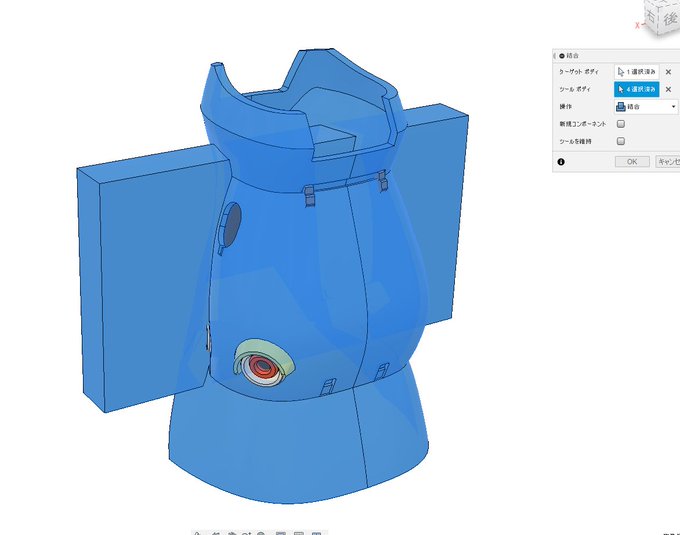Enable the ツールを維持 checkbox
This screenshot has width=680, height=535.
621,141
